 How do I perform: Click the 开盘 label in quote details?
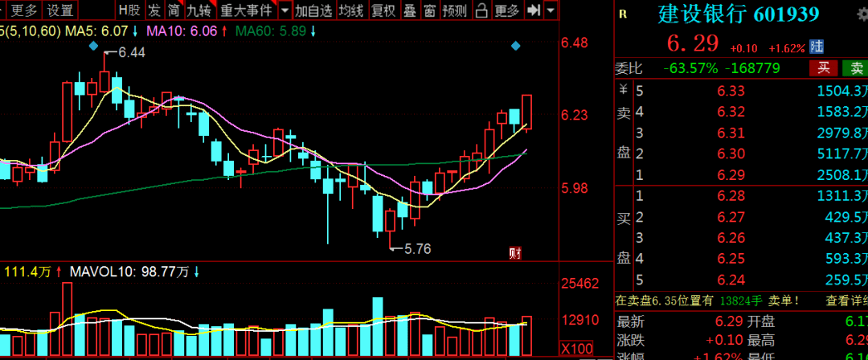tap(760, 321)
